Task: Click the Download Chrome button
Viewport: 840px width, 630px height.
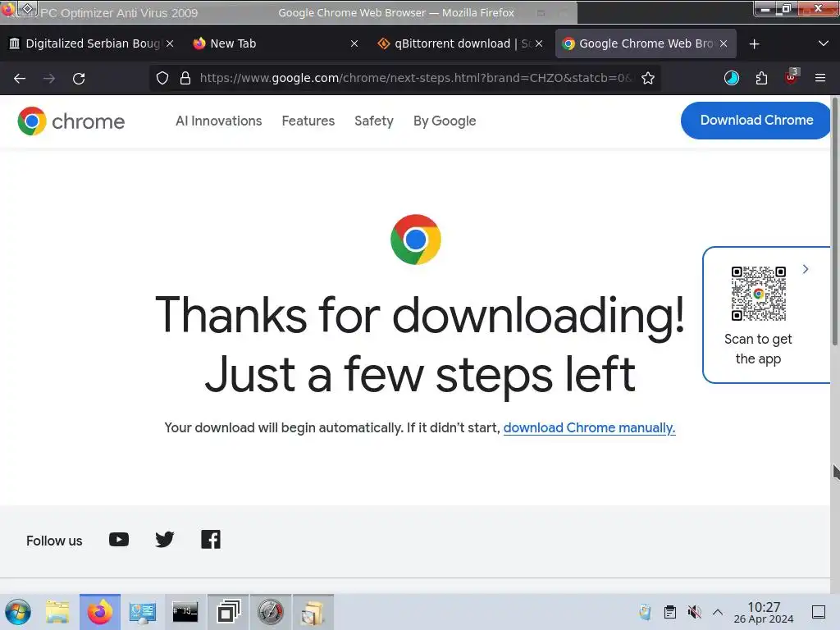Action: pos(756,121)
